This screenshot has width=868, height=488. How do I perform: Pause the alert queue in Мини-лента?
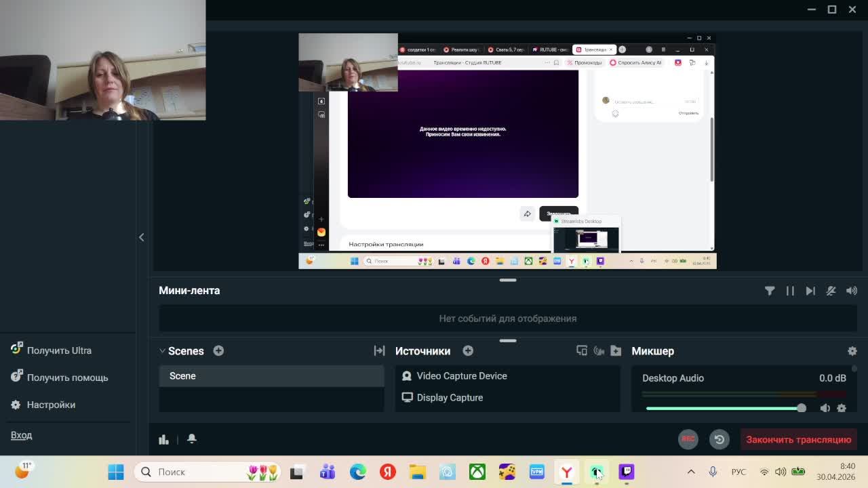790,291
